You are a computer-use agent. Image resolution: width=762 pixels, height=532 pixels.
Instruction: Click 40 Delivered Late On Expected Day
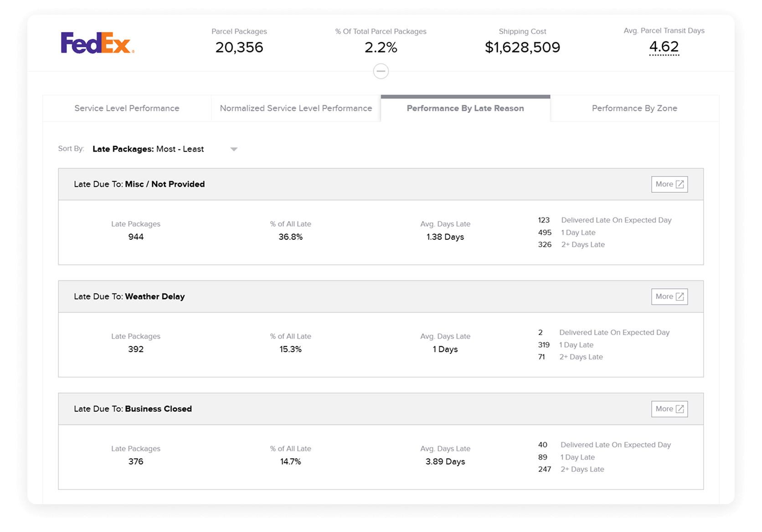pyautogui.click(x=604, y=445)
